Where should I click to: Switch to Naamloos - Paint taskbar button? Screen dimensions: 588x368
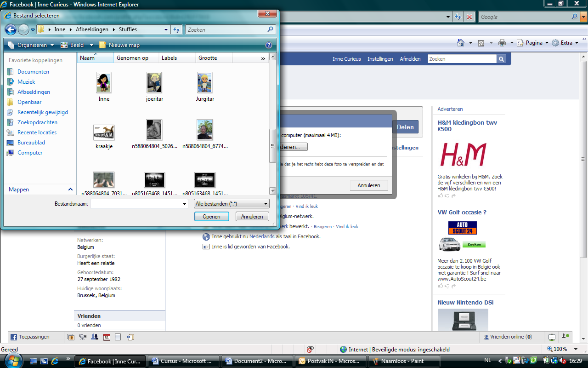tap(404, 361)
